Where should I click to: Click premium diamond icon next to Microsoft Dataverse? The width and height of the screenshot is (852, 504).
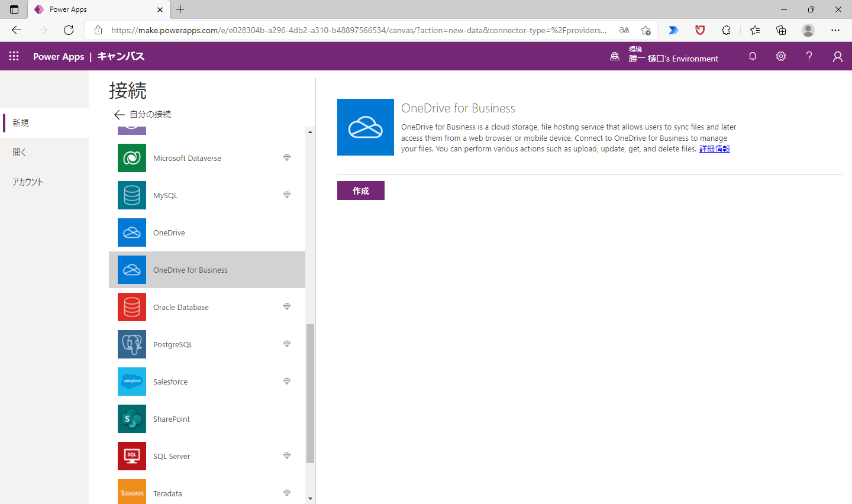click(x=287, y=157)
